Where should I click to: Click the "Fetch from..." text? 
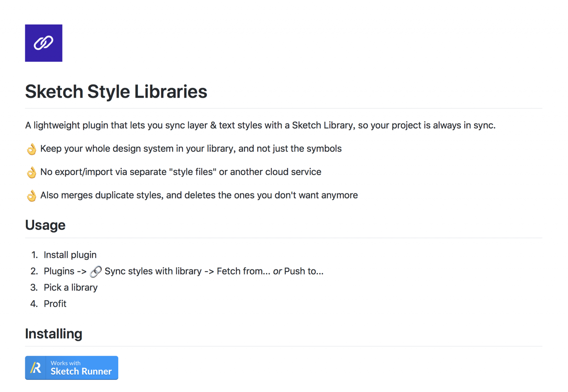243,271
